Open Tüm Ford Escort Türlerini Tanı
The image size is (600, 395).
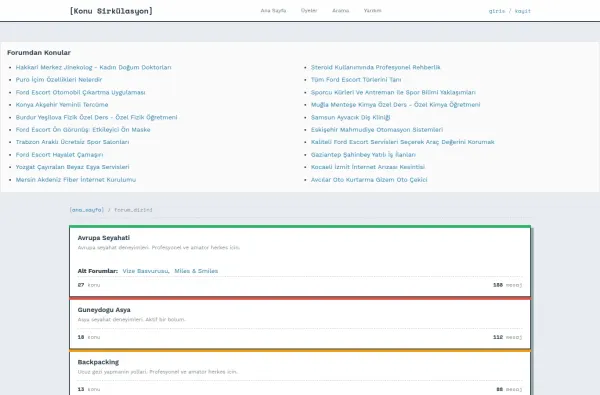click(356, 80)
